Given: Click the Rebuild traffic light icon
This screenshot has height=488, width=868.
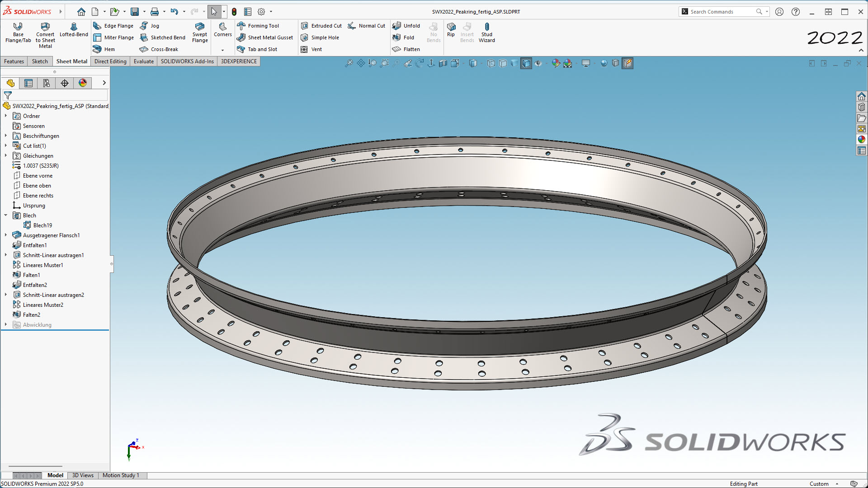Looking at the screenshot, I should (234, 12).
